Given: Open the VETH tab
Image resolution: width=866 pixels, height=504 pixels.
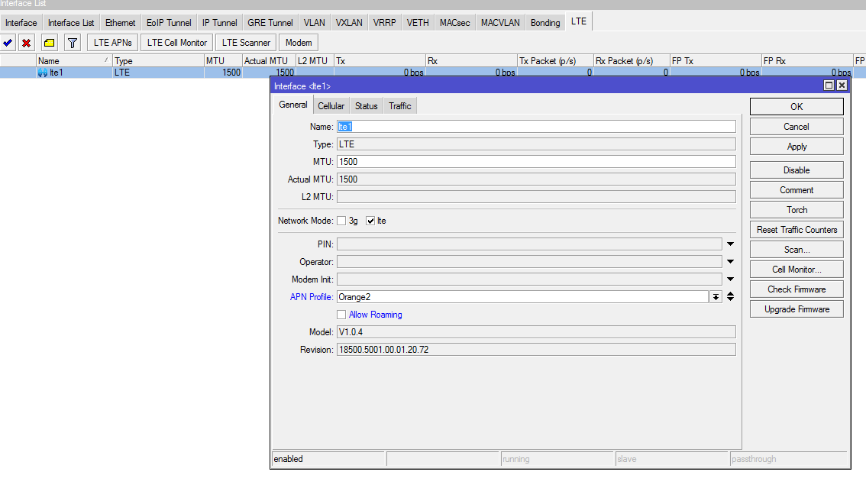Looking at the screenshot, I should pyautogui.click(x=418, y=23).
